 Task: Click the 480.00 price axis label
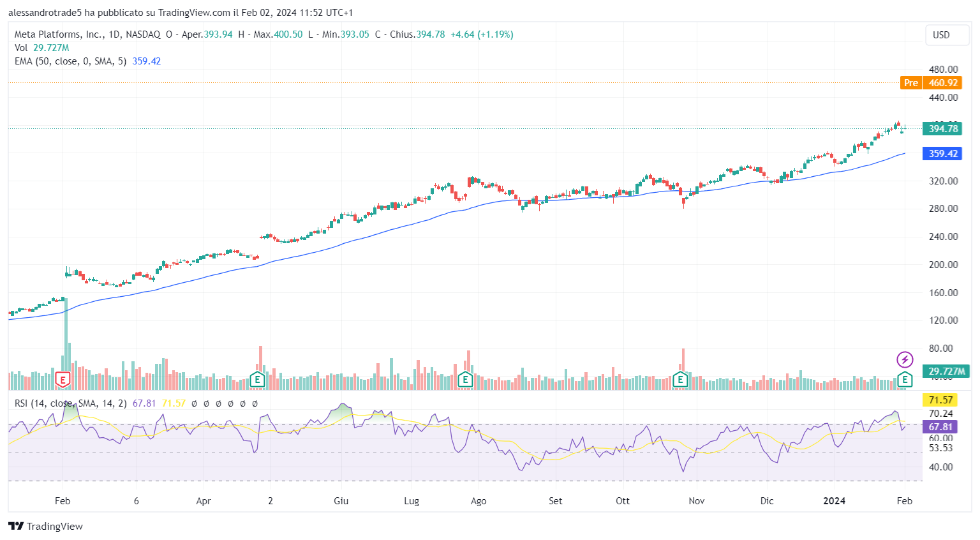(944, 70)
